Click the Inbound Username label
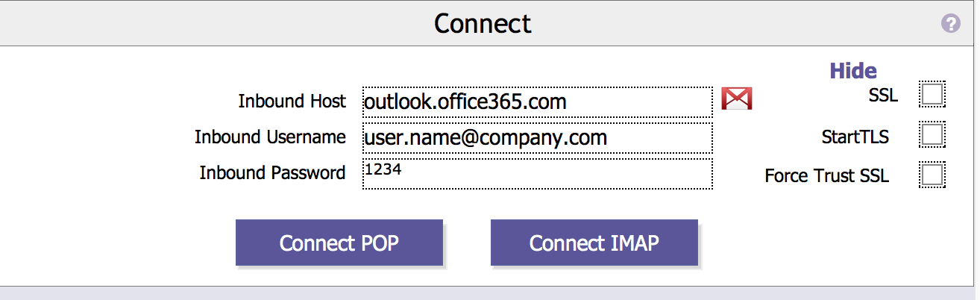 270,137
